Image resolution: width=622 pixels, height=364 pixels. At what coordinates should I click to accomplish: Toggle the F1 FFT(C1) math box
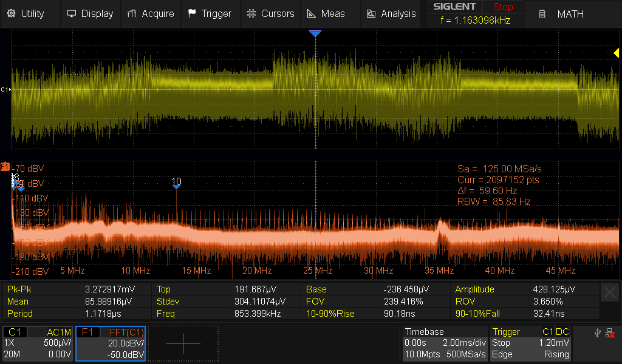pyautogui.click(x=110, y=343)
